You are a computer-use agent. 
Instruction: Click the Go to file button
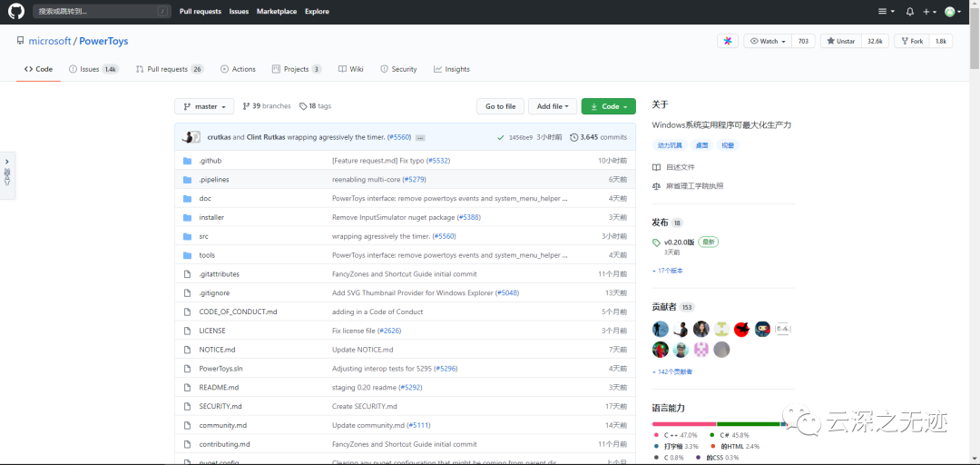pos(500,106)
